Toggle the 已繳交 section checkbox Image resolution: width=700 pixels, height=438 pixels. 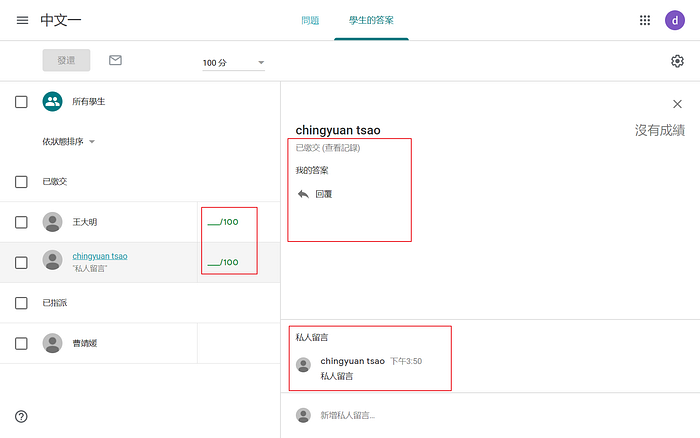coord(21,182)
